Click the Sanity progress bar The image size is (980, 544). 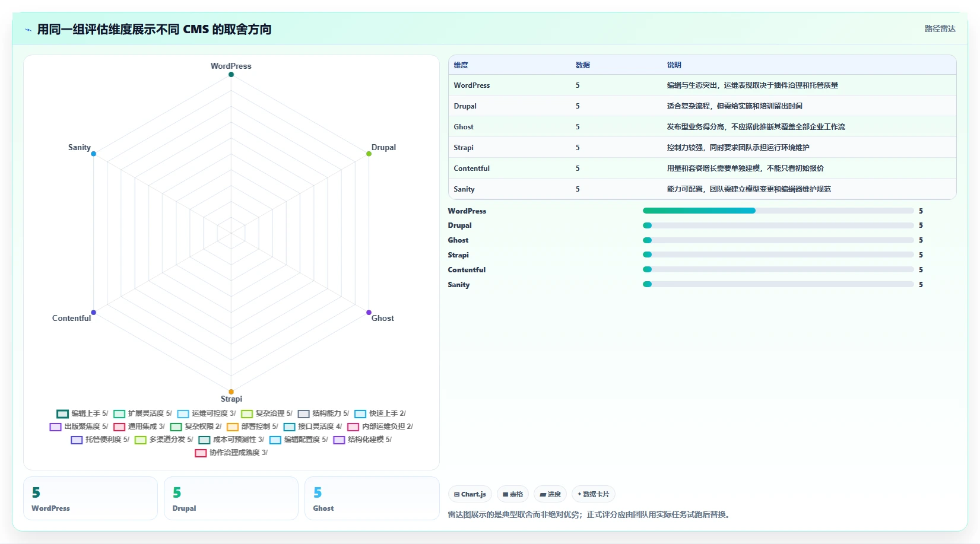coord(778,284)
